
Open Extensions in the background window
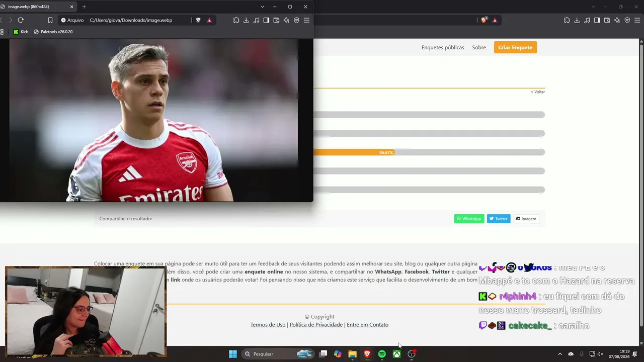coord(567,20)
